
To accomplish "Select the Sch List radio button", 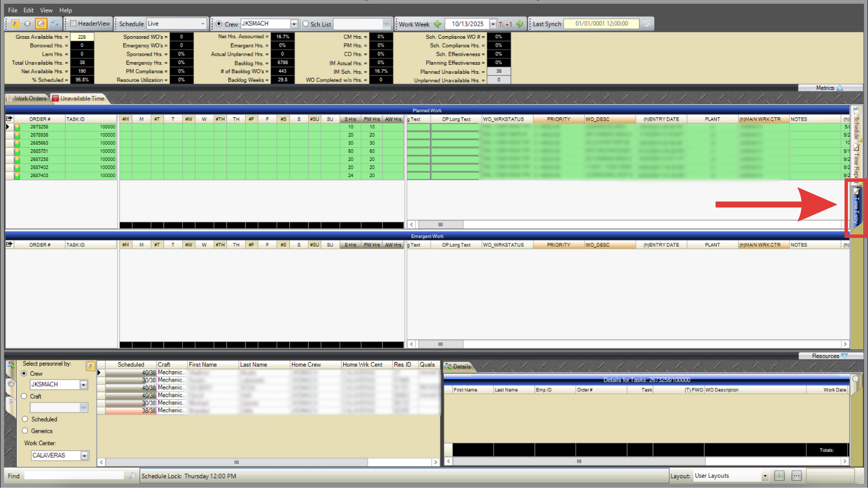I will point(306,24).
